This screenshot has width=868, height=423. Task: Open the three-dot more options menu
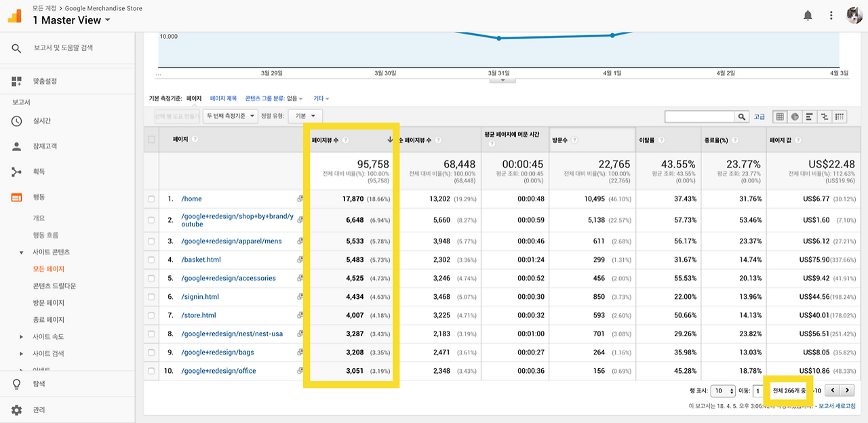click(831, 15)
